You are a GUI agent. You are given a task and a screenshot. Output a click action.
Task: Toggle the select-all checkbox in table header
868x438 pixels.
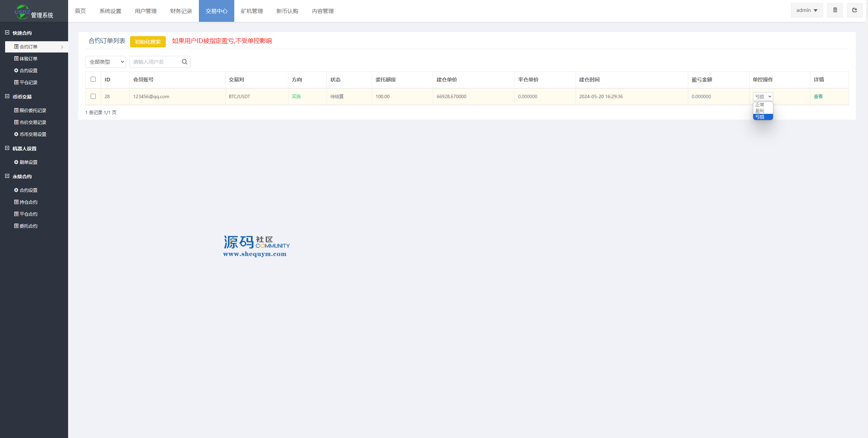(93, 79)
